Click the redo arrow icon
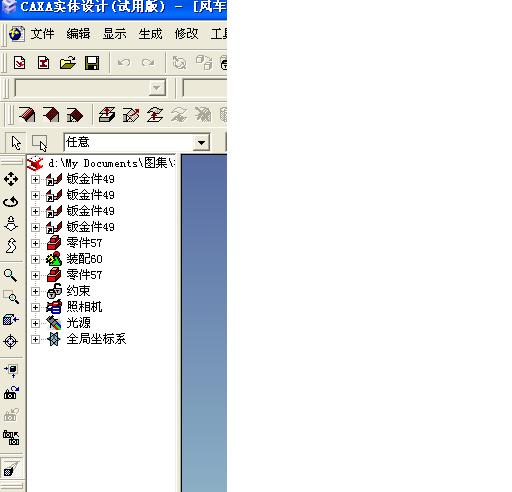This screenshot has height=492, width=512. (x=148, y=62)
